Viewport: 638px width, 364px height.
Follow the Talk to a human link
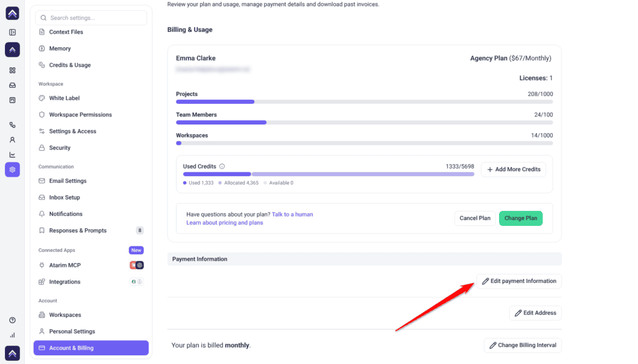pyautogui.click(x=293, y=215)
